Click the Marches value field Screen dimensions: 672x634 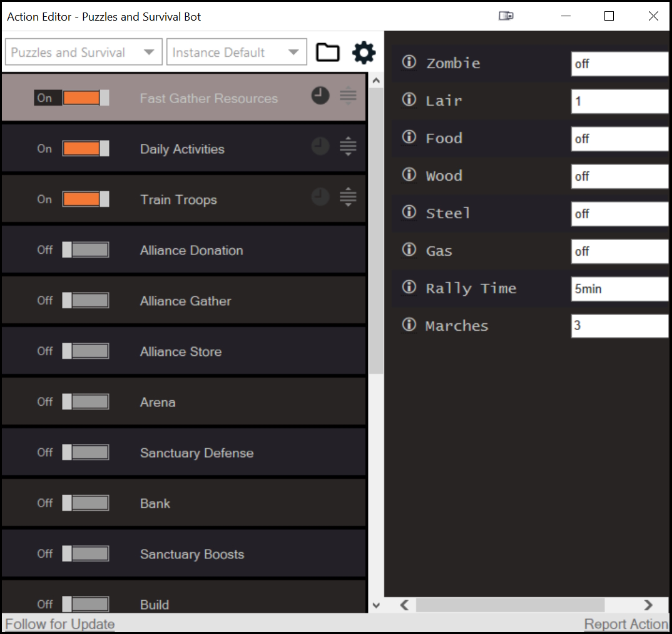[619, 326]
